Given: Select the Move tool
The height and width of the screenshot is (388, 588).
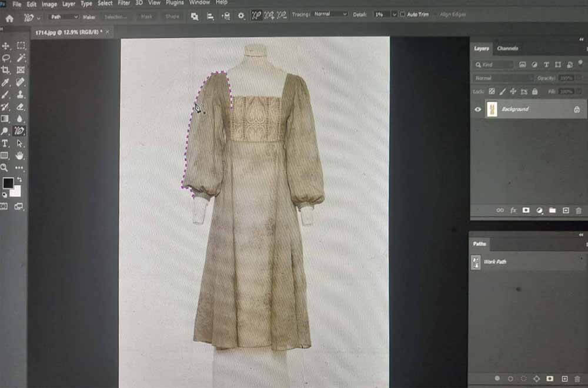Looking at the screenshot, I should pos(6,46).
